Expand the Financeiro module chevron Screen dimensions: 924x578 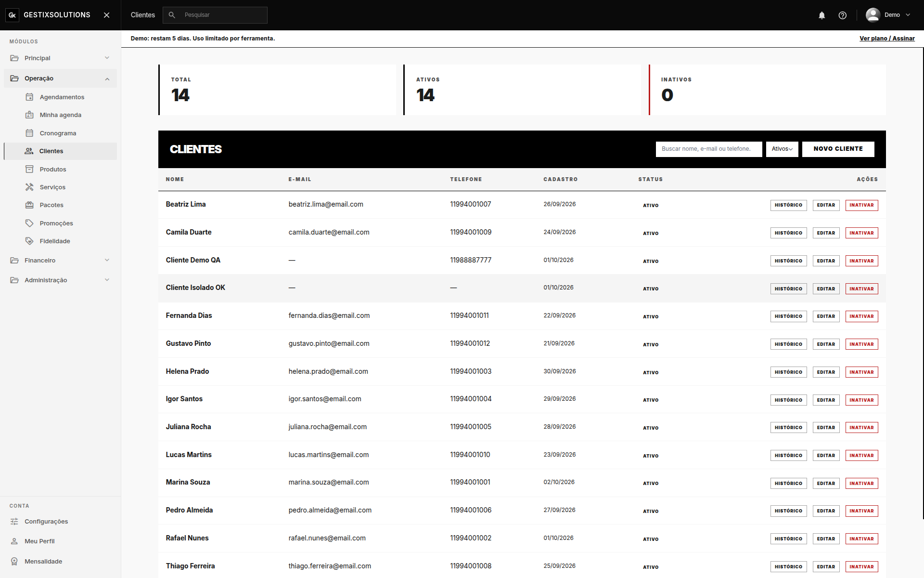(x=107, y=260)
